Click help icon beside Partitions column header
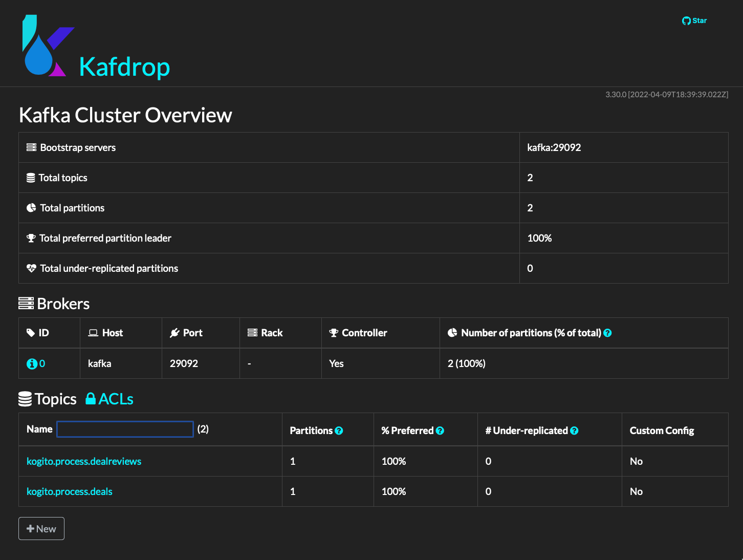 [x=339, y=431]
